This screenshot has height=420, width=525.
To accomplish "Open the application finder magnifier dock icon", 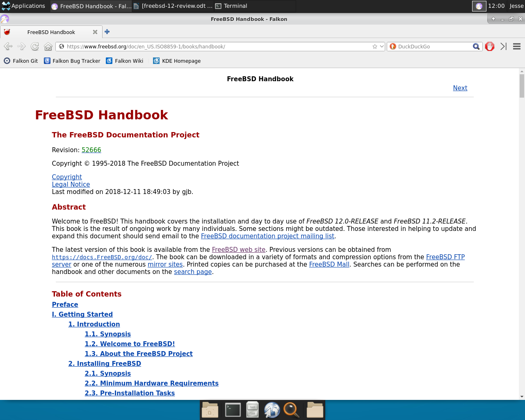I will pyautogui.click(x=291, y=410).
